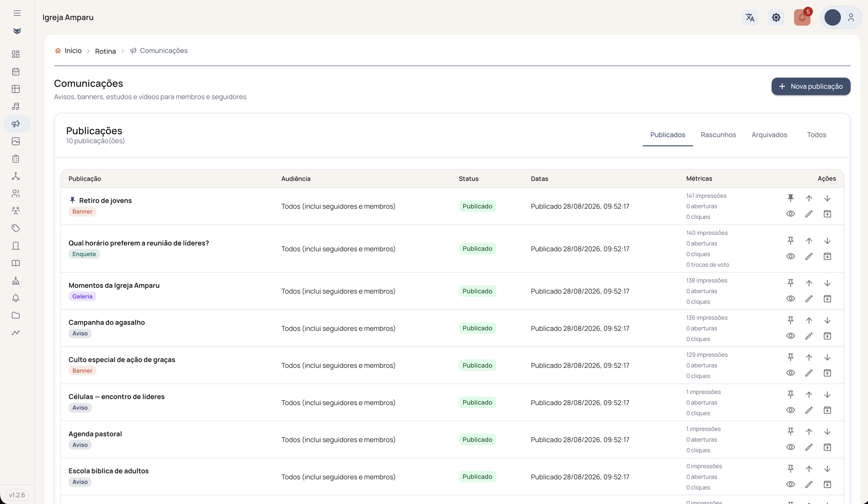Switch to the Rascunhos tab

point(718,135)
